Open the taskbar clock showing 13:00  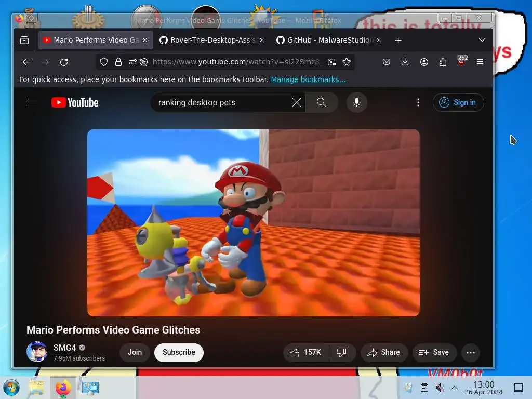point(484,388)
